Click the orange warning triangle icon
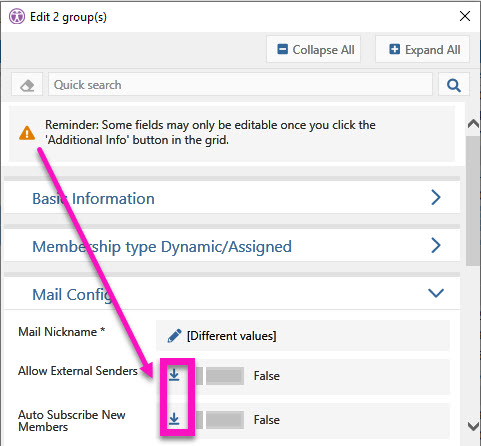 (27, 133)
